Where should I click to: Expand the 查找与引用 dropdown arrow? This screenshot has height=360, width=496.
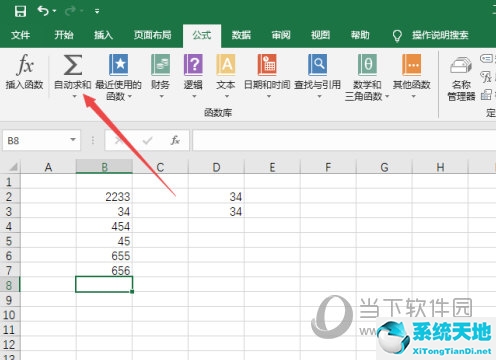point(319,96)
